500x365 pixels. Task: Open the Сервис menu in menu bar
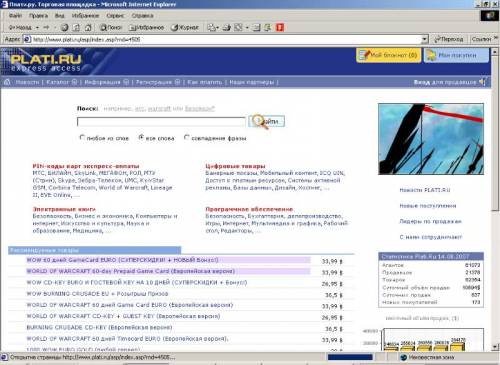(x=115, y=16)
